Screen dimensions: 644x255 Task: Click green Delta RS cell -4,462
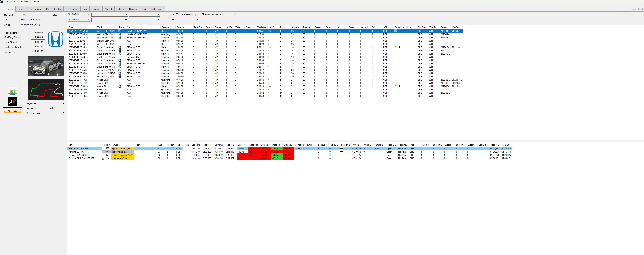(277, 149)
